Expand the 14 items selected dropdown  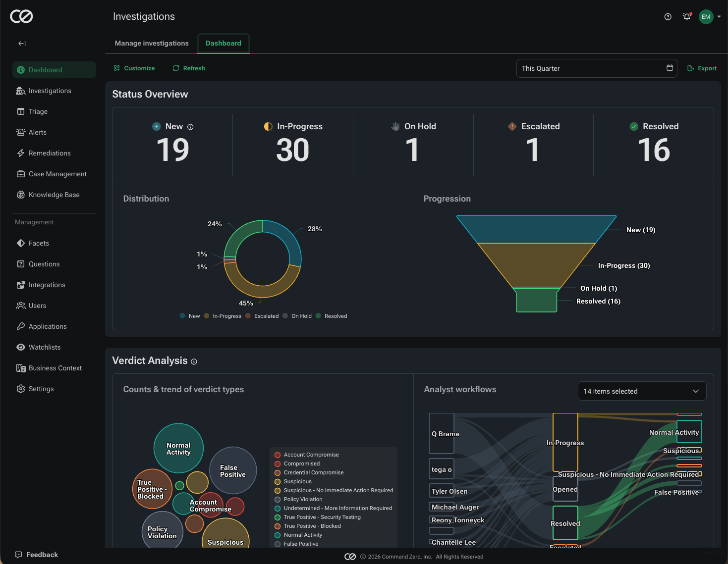[642, 391]
